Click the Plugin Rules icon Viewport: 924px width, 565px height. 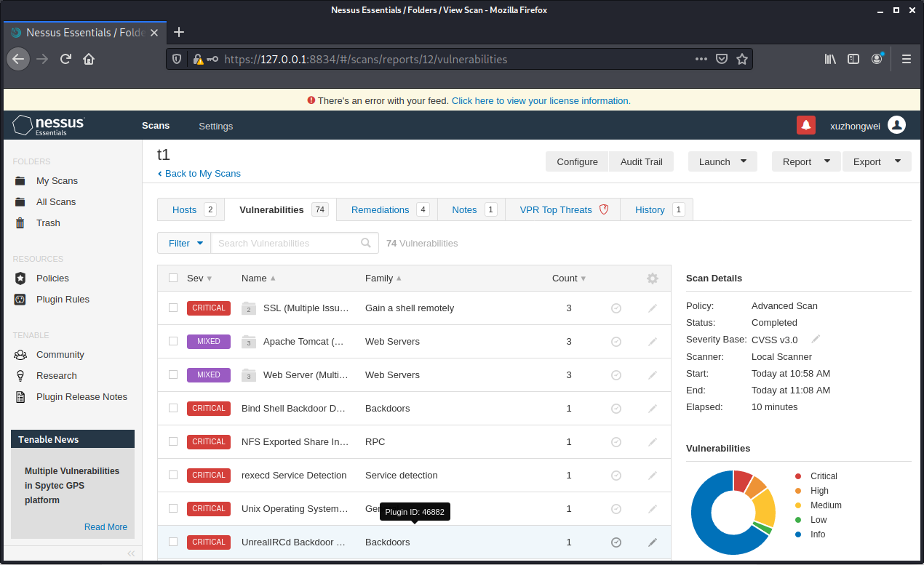tap(21, 300)
